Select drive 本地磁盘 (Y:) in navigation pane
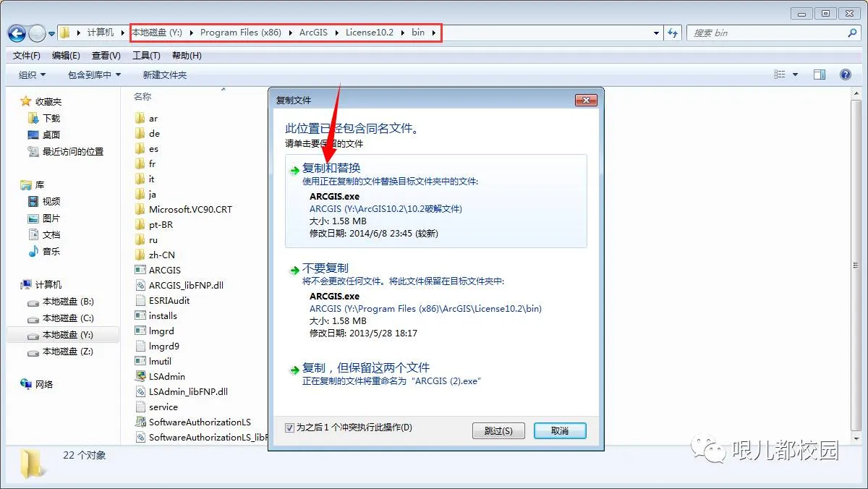This screenshot has width=868, height=489. 61,334
